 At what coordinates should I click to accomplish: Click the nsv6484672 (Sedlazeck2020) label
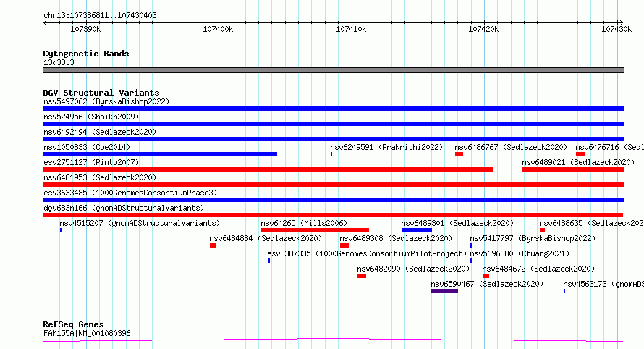[x=538, y=269]
